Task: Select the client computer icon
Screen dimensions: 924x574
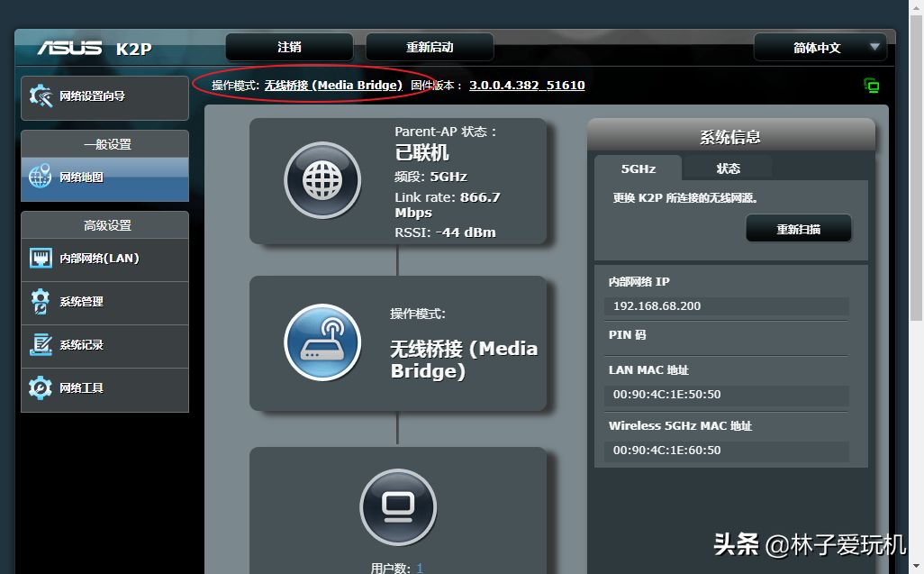Action: (x=397, y=507)
